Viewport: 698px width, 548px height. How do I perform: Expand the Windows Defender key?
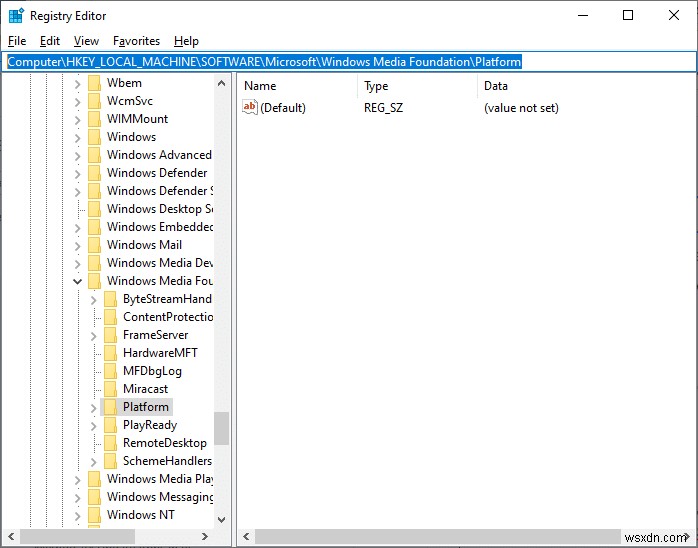[x=77, y=174]
